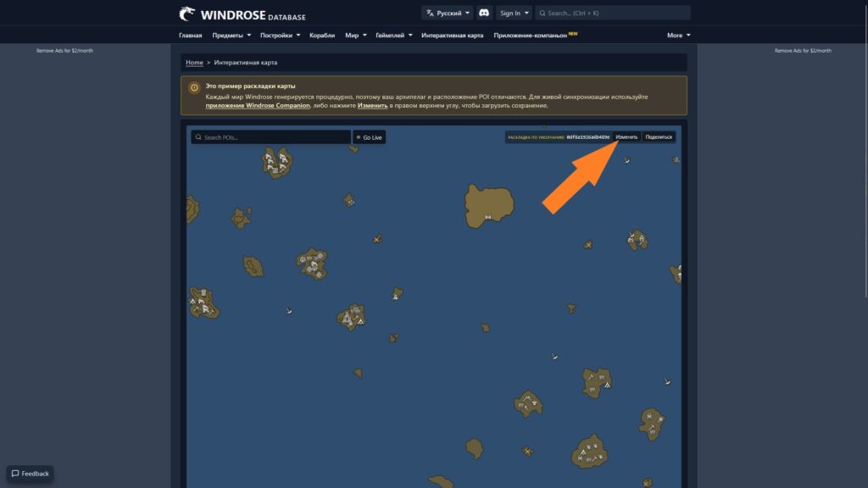The height and width of the screenshot is (488, 868).
Task: Open the Discord server icon
Action: click(484, 13)
